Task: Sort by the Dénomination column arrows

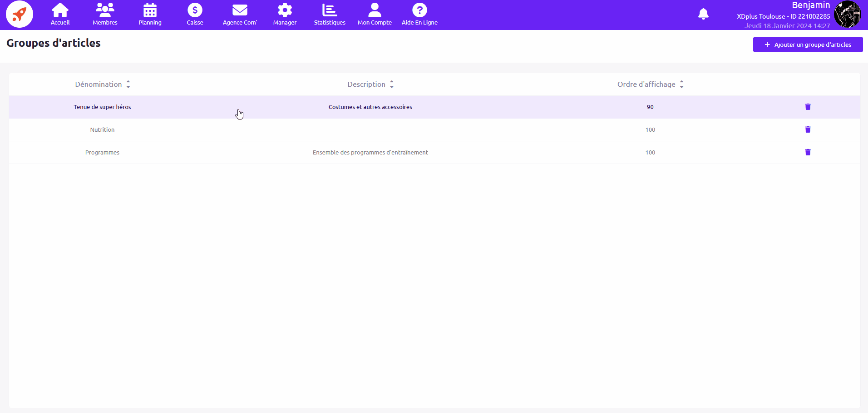Action: click(128, 84)
